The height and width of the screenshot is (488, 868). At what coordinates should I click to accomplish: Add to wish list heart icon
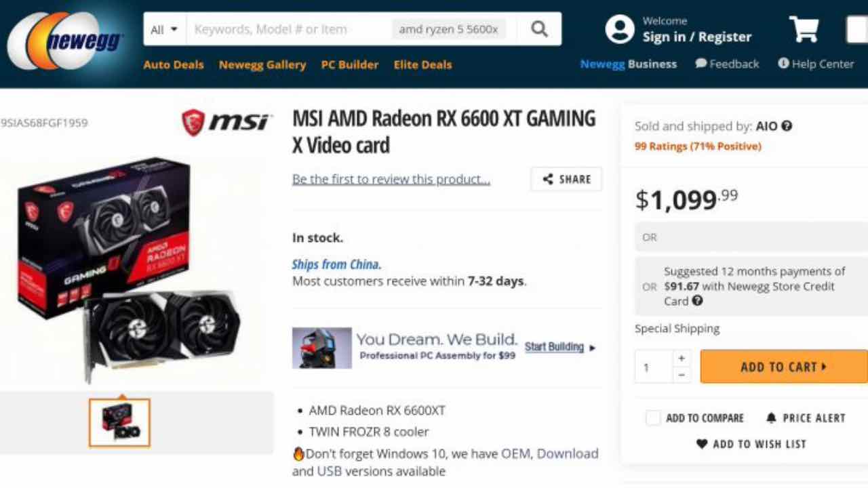(x=702, y=444)
